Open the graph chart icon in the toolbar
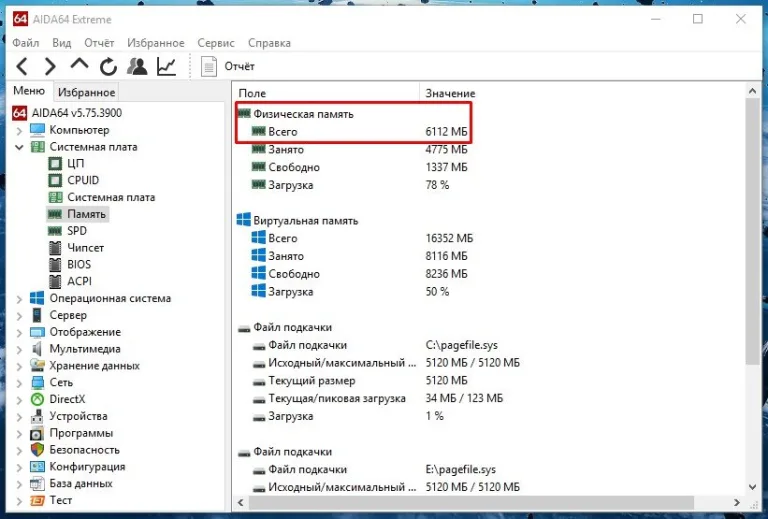The width and height of the screenshot is (768, 519). (x=167, y=66)
